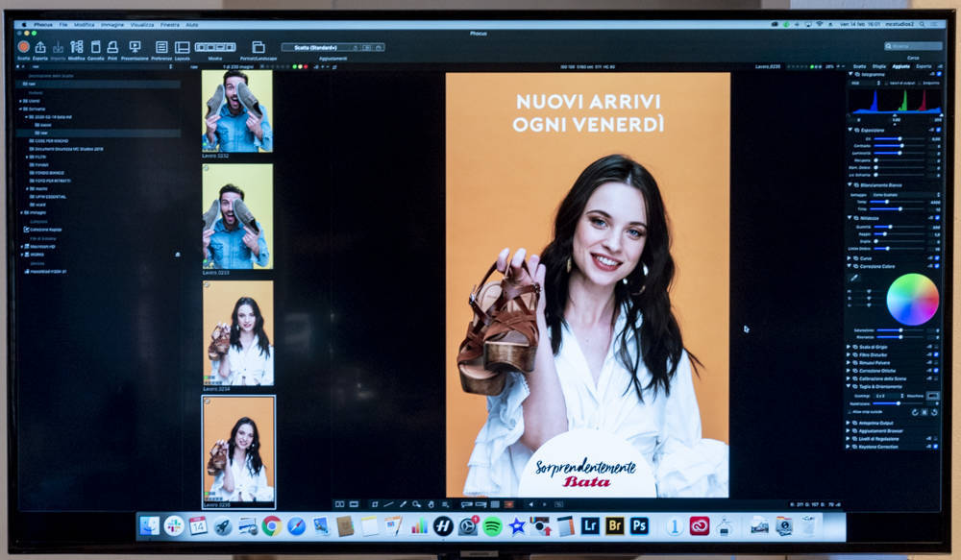This screenshot has height=560, width=961.
Task: Adjust the Contrasto slider
Action: click(x=900, y=145)
